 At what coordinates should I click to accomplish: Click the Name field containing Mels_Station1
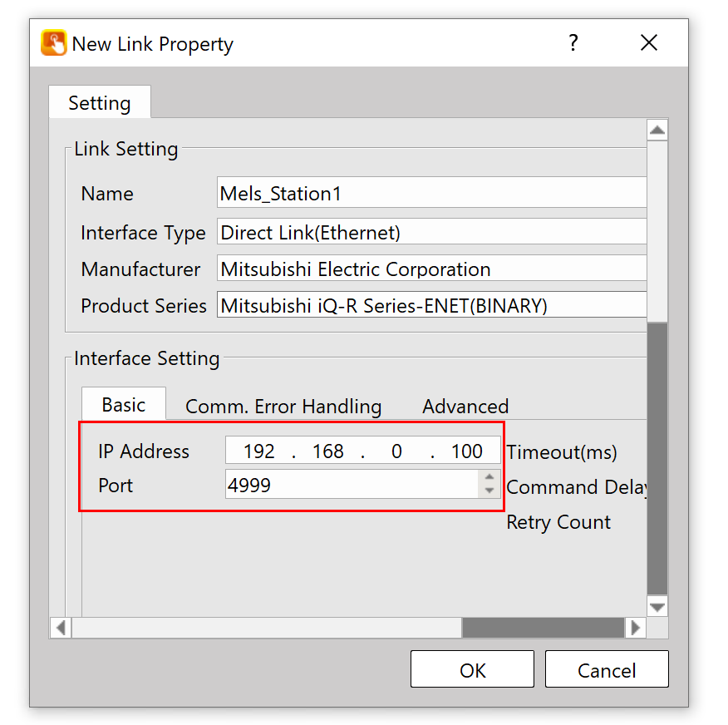click(x=430, y=194)
